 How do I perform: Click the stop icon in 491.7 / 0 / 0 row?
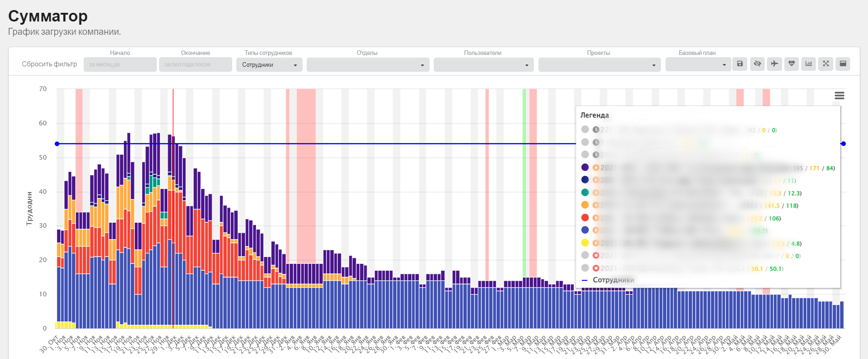tap(596, 256)
